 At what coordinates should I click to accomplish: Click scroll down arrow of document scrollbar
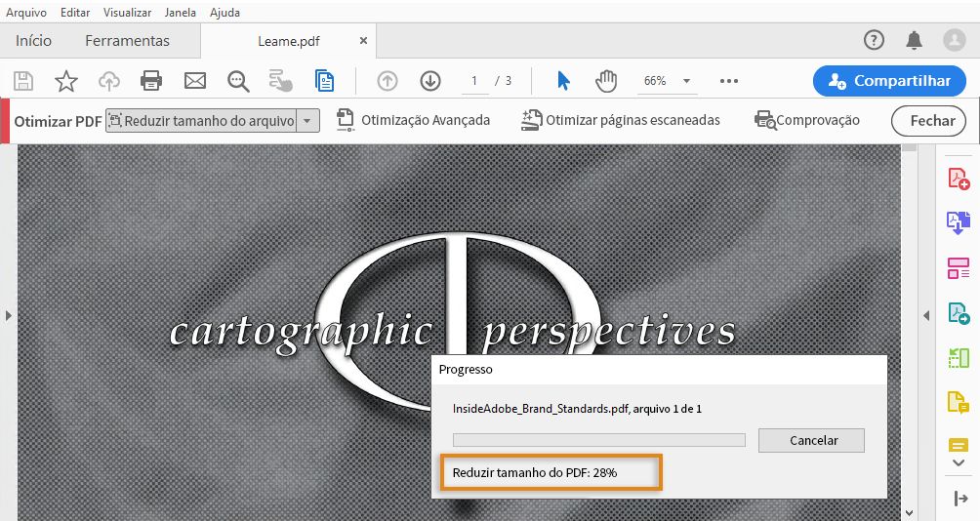click(910, 513)
